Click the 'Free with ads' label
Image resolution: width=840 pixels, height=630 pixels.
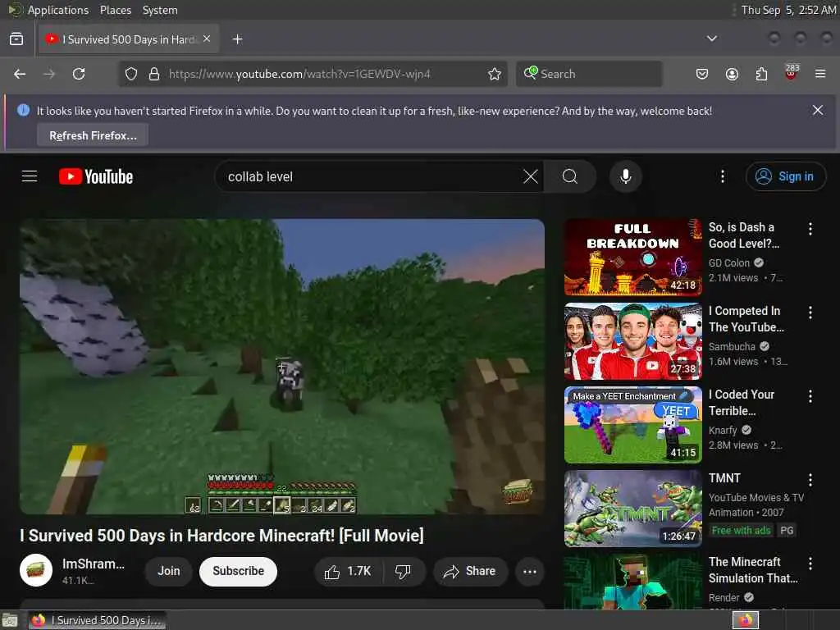click(x=741, y=531)
